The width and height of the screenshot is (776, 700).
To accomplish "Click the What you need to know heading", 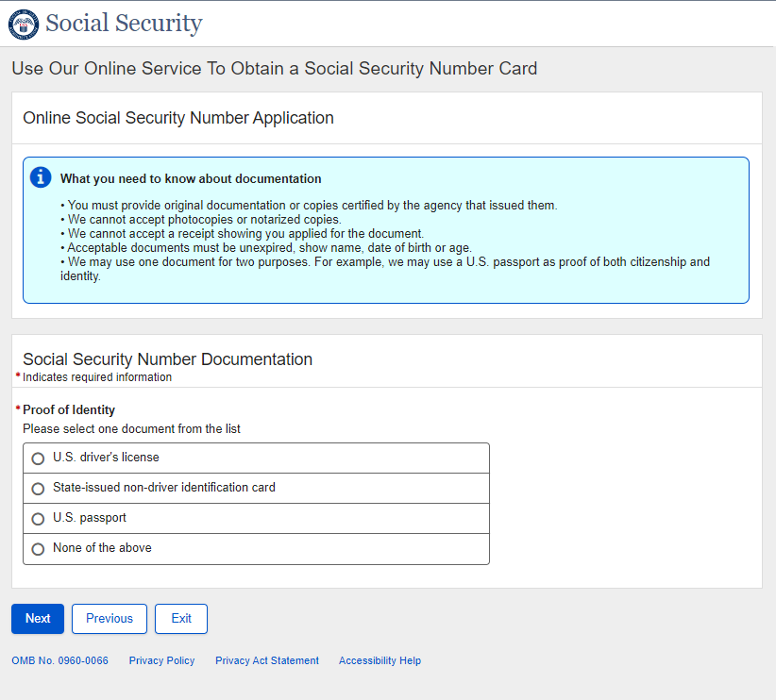I will pyautogui.click(x=191, y=179).
